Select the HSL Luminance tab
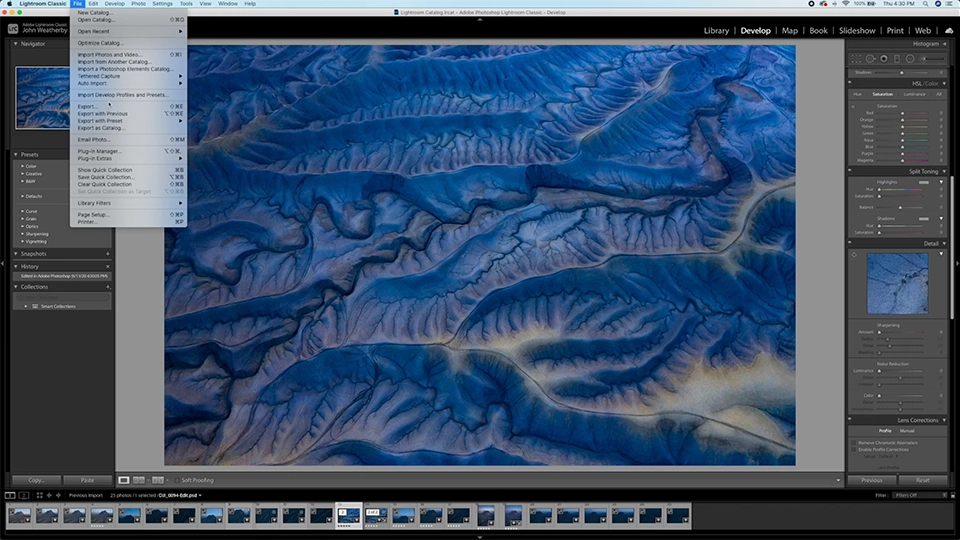The image size is (960, 540). (x=914, y=94)
